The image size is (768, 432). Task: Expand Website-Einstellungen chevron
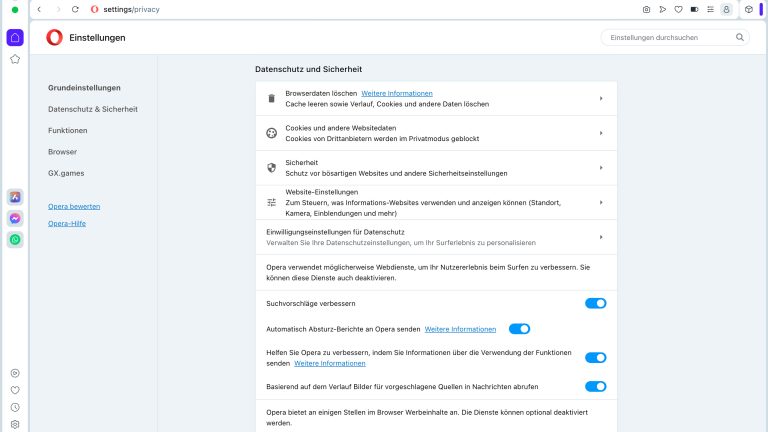601,203
